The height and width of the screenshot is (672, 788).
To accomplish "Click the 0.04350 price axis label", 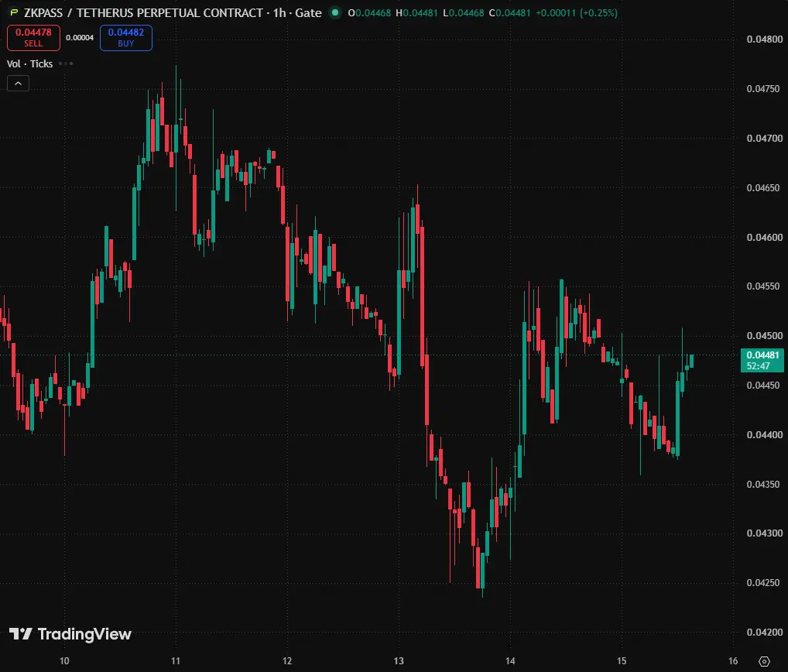I will point(764,485).
